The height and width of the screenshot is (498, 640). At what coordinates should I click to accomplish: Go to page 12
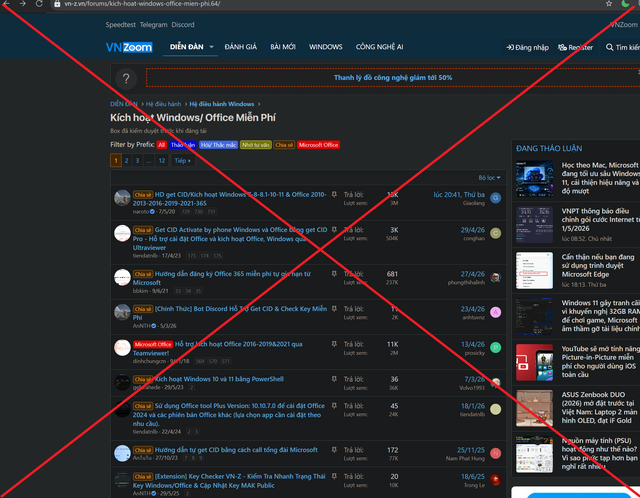tap(162, 160)
